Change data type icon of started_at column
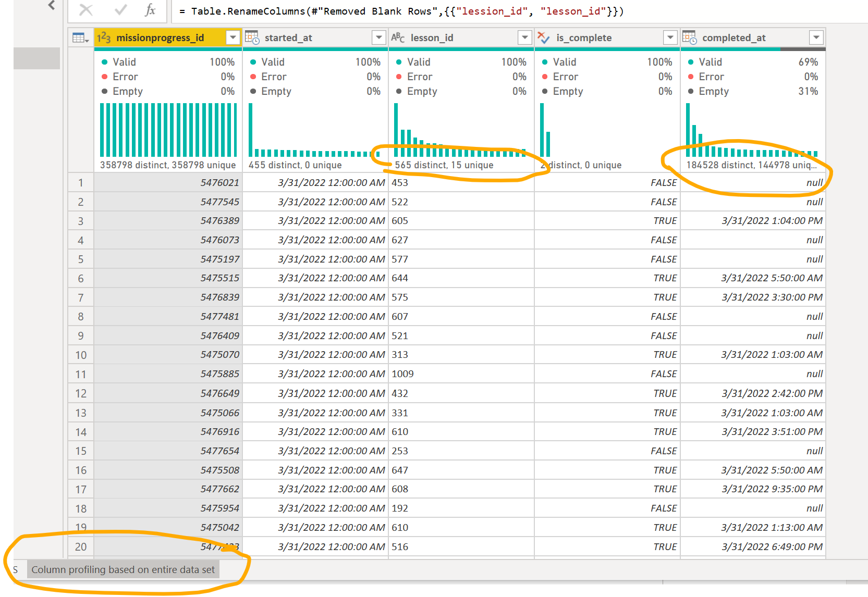Image resolution: width=868 pixels, height=597 pixels. [x=252, y=38]
